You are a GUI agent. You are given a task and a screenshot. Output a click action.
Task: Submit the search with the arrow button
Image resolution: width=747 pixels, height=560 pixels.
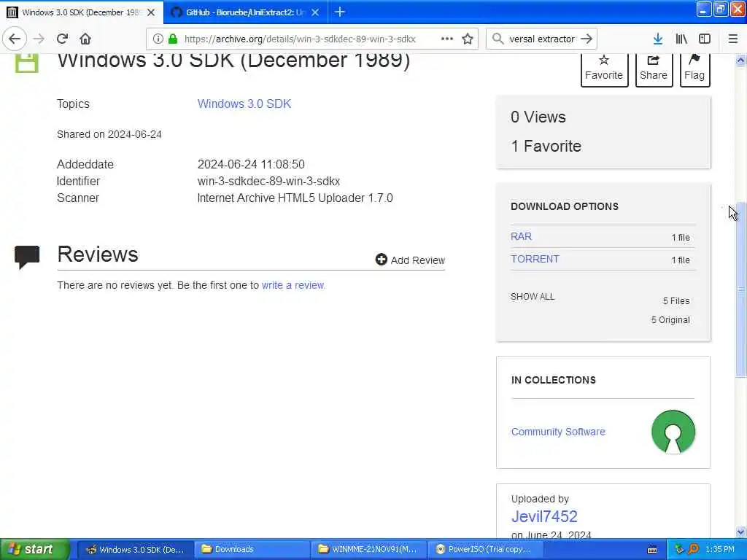point(587,39)
